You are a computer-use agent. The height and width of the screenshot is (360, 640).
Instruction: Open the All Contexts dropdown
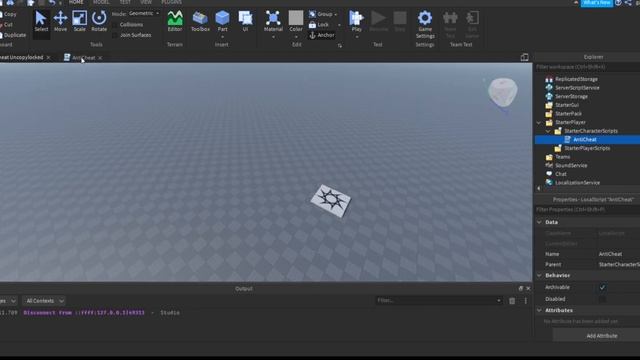(44, 301)
